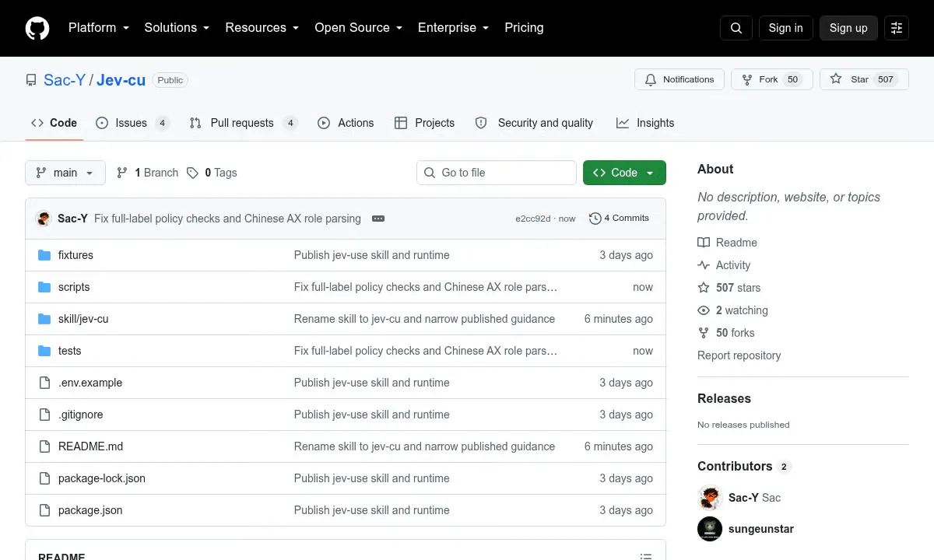The height and width of the screenshot is (560, 934).
Task: Open the main branch dropdown
Action: click(65, 173)
